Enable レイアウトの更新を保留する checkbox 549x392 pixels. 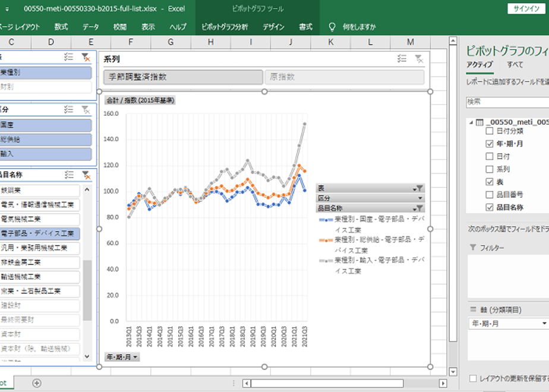click(x=473, y=378)
